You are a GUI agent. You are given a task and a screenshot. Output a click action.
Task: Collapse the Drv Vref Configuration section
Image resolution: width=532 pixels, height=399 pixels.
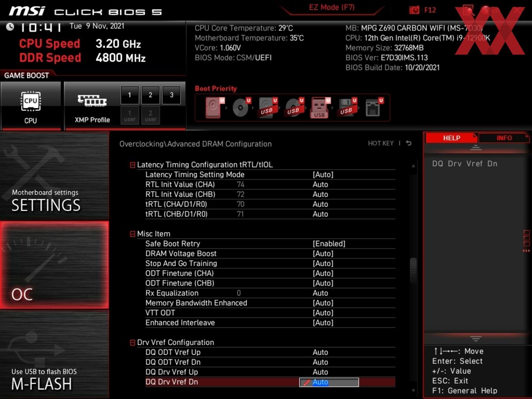(x=133, y=343)
